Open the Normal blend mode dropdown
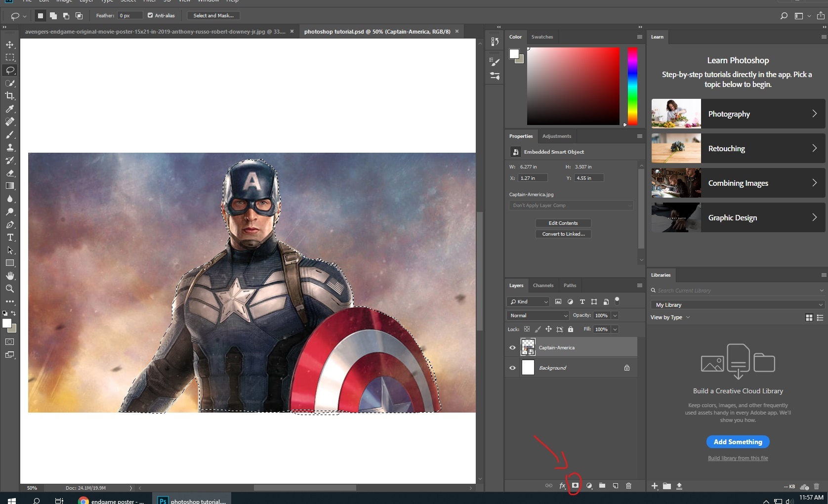The height and width of the screenshot is (504, 828). coord(538,315)
